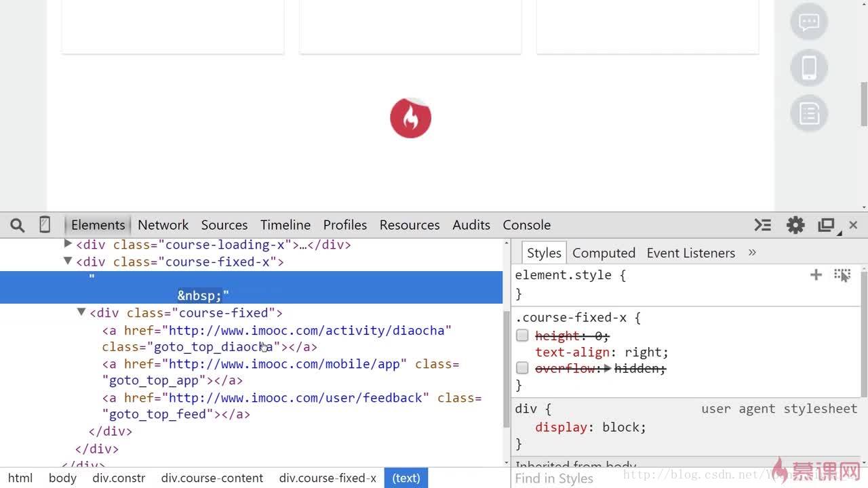Image resolution: width=868 pixels, height=488 pixels.
Task: Click the activity/diaocha href link
Action: pos(307,330)
